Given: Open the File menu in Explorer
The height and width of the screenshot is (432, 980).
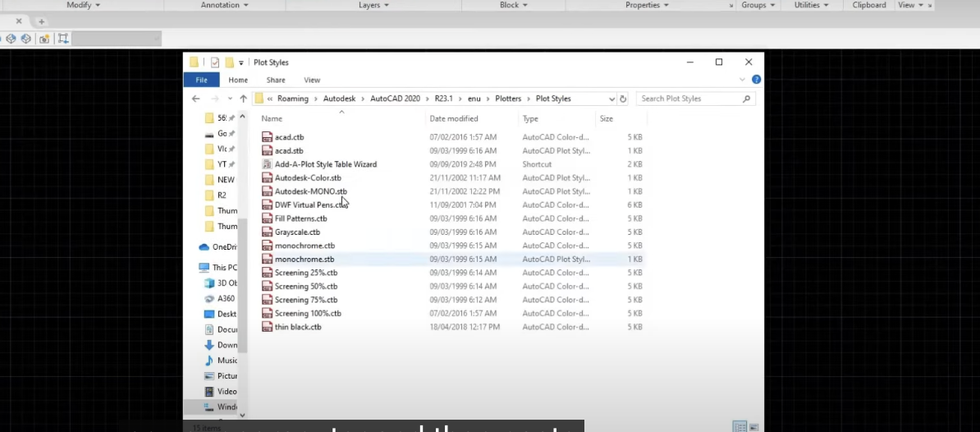Looking at the screenshot, I should [x=201, y=80].
